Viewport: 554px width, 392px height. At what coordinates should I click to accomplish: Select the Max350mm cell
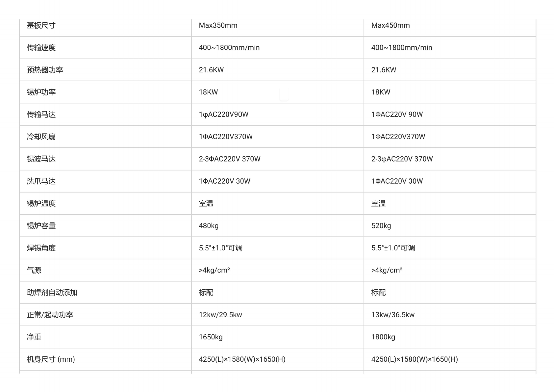click(218, 26)
